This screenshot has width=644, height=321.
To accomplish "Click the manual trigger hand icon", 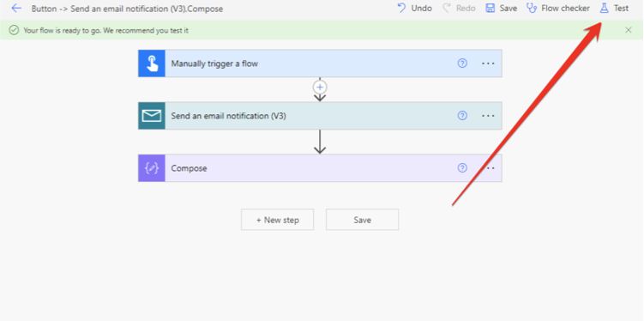I will [152, 64].
